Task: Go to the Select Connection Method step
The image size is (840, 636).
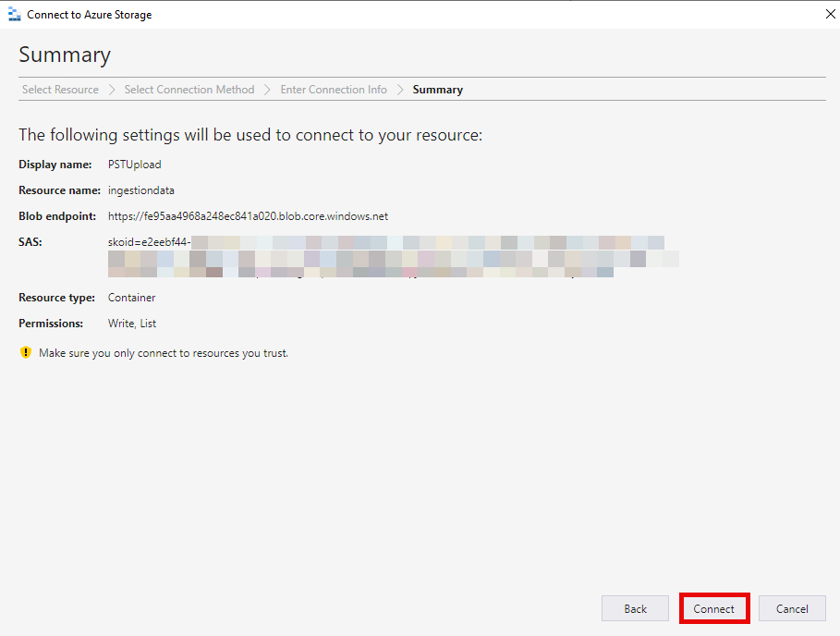Action: [x=189, y=90]
